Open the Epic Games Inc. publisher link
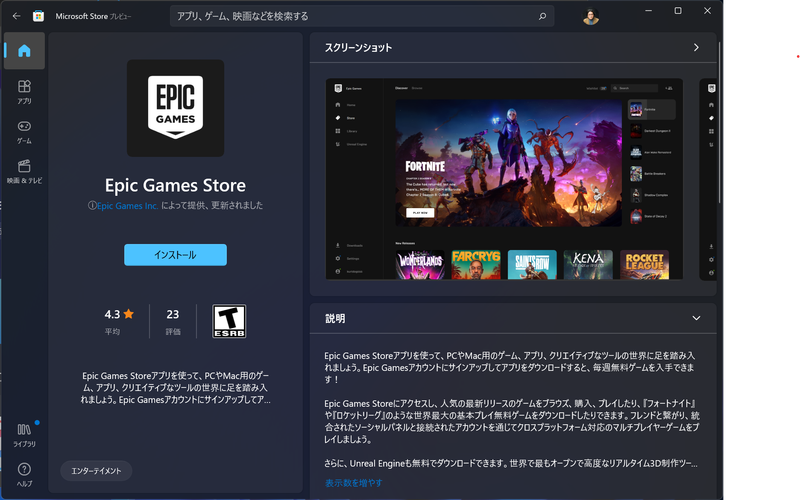Screen dimensions: 800x500 (x=127, y=205)
